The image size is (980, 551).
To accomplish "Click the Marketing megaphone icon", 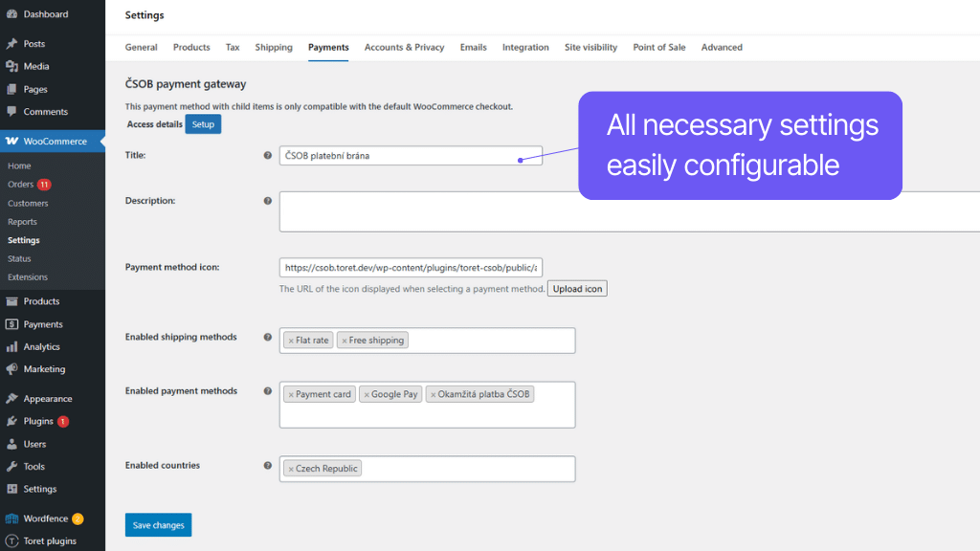I will click(x=11, y=369).
